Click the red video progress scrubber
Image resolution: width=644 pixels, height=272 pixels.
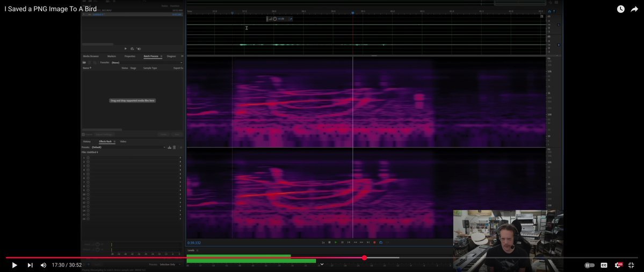click(364, 258)
